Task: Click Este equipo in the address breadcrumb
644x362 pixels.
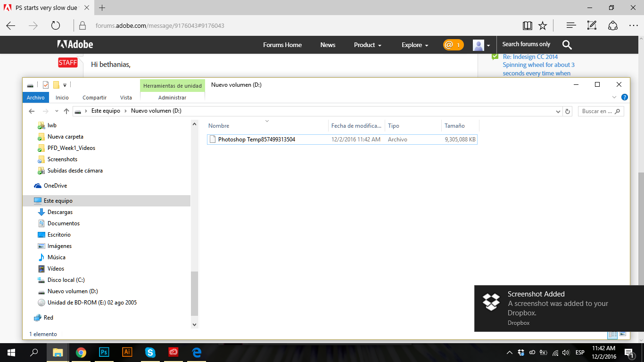Action: pyautogui.click(x=106, y=111)
